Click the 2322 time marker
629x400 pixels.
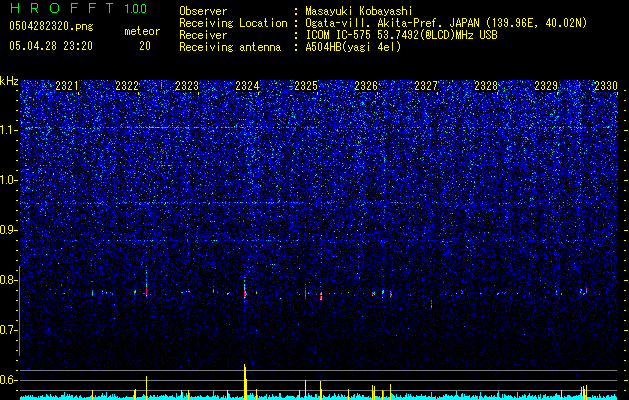pos(127,86)
